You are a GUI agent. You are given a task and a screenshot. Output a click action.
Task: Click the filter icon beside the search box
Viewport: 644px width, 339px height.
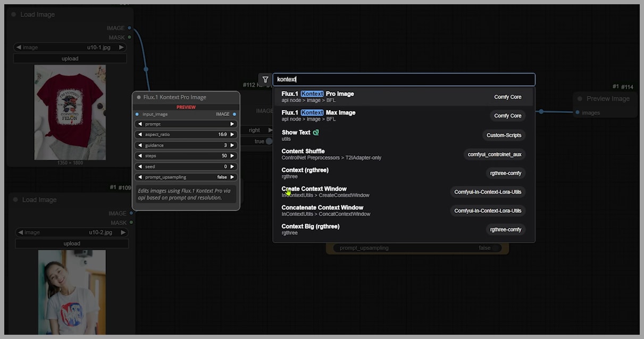[265, 79]
